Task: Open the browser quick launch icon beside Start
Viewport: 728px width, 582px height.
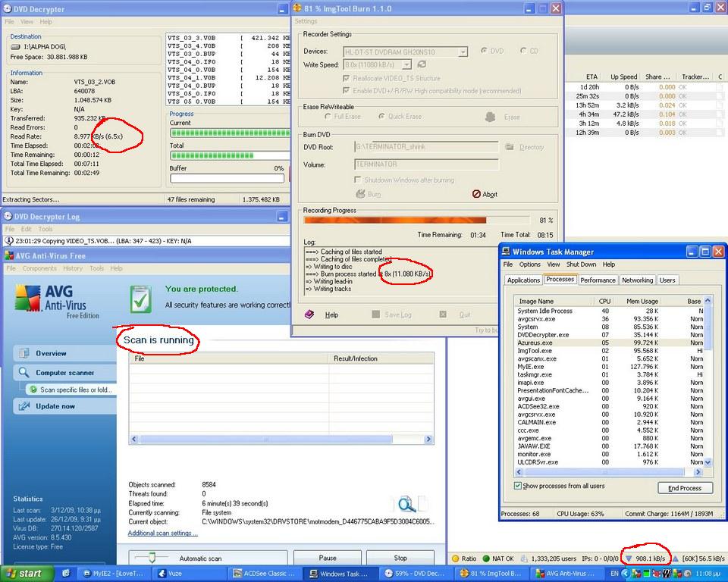Action: [x=66, y=574]
